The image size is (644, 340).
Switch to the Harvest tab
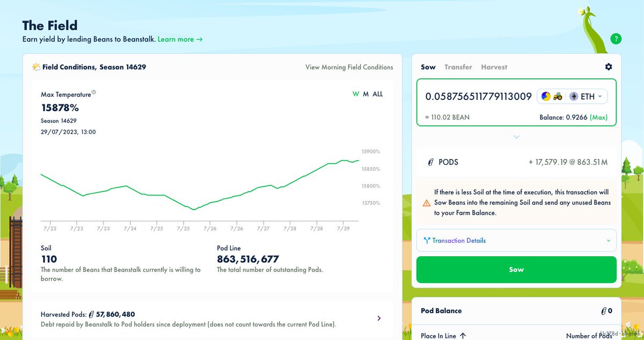(x=494, y=67)
